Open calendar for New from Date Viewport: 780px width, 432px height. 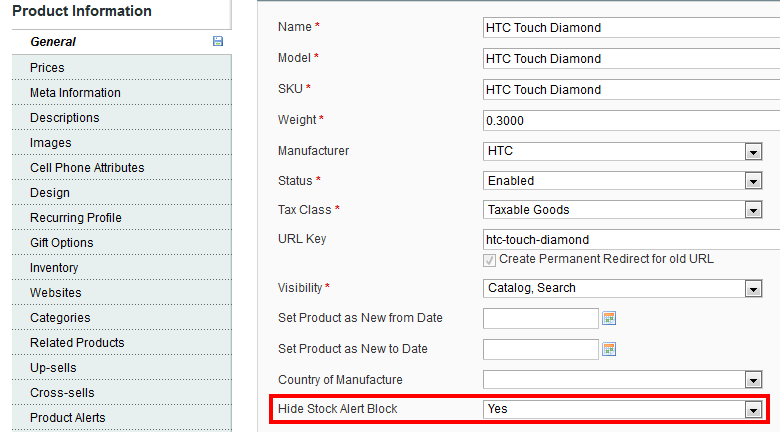(608, 318)
